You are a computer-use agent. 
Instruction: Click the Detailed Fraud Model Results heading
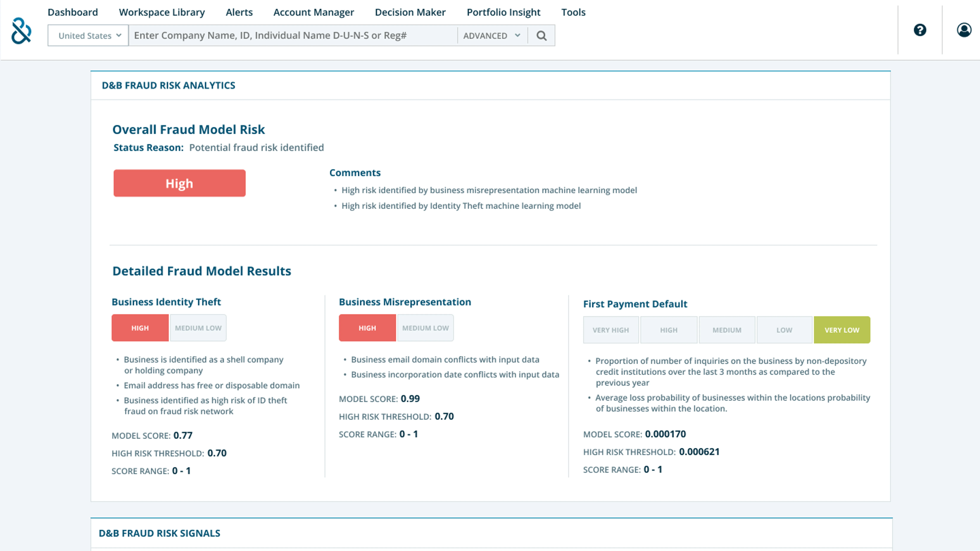(202, 271)
